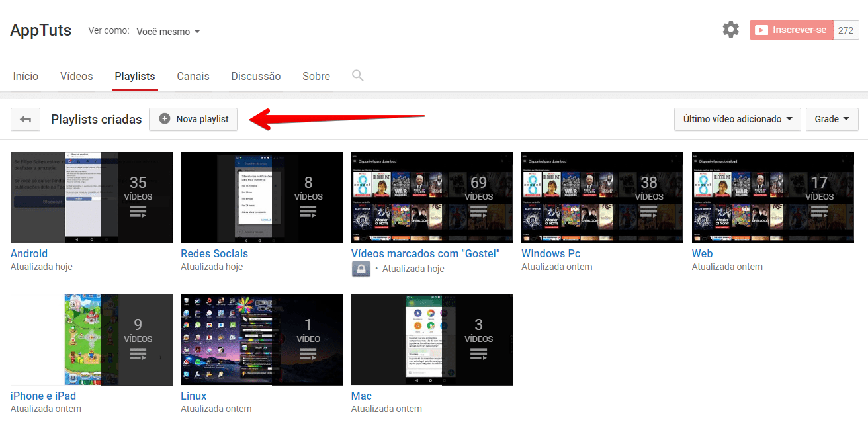Open the Redes Sociais playlist link
The height and width of the screenshot is (428, 868).
click(214, 253)
